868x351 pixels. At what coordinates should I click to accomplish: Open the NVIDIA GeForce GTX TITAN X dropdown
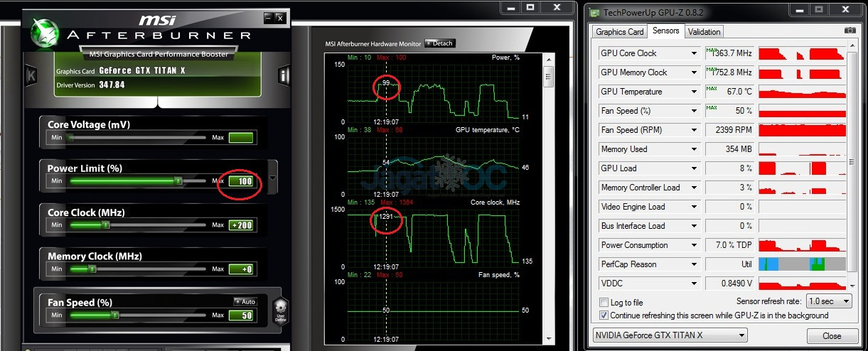(x=670, y=335)
